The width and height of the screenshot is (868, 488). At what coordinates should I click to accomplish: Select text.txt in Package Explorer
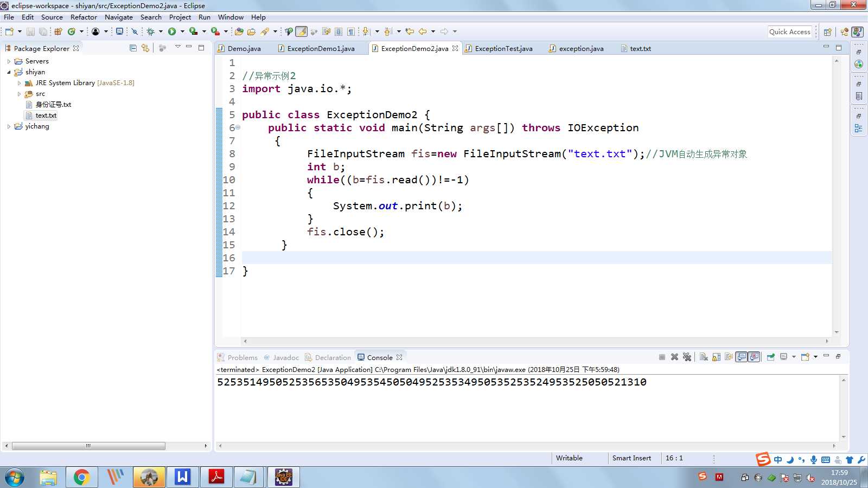tap(46, 115)
